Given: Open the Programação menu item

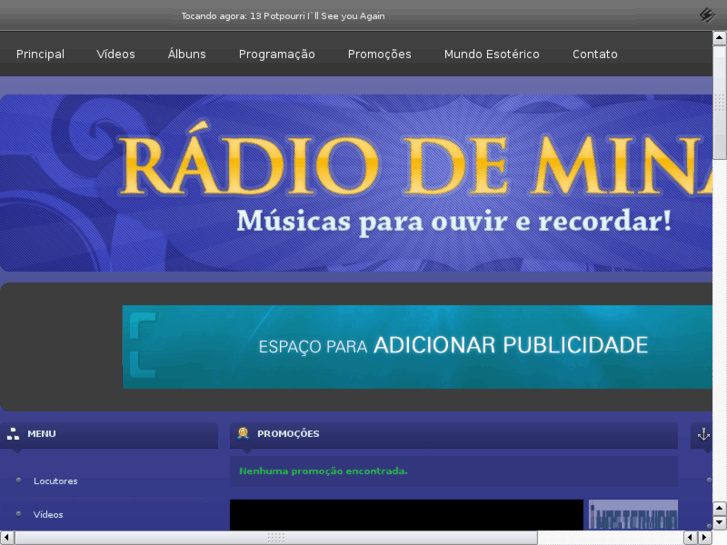Looking at the screenshot, I should (277, 55).
